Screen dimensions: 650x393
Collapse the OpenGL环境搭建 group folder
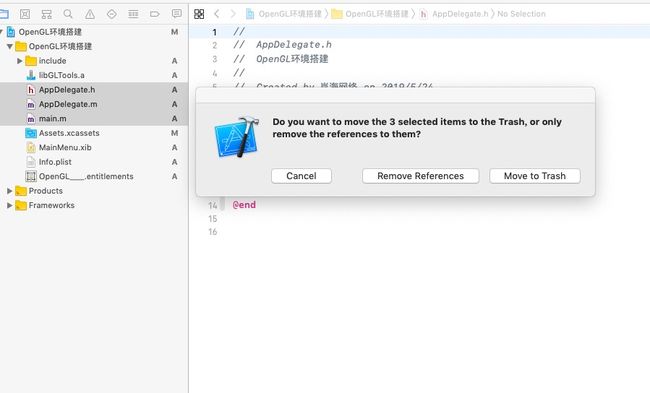tap(10, 46)
